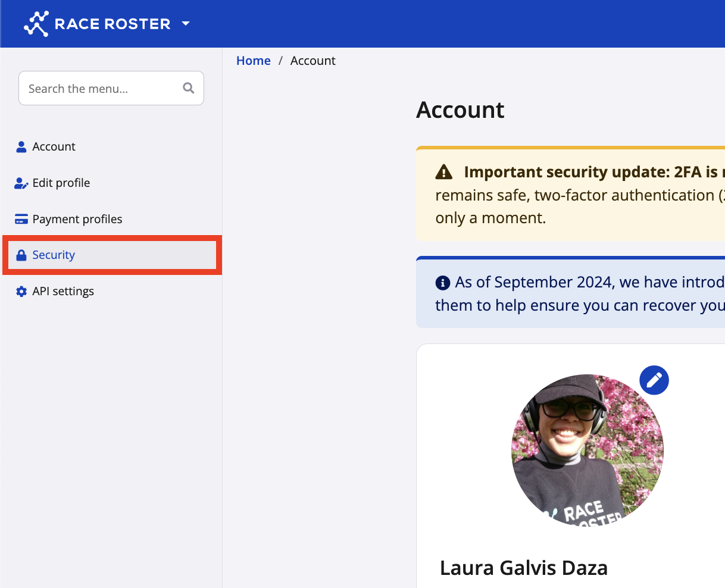The width and height of the screenshot is (725, 588).
Task: Click the profile photo thumbnail
Action: [587, 450]
